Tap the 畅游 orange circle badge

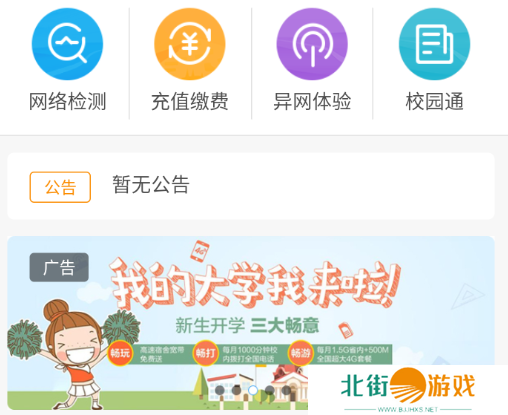[x=300, y=353]
